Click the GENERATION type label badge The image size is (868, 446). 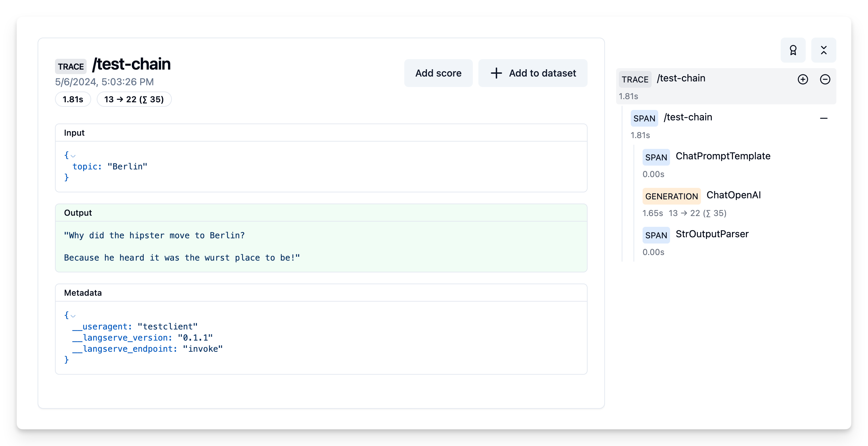click(671, 196)
